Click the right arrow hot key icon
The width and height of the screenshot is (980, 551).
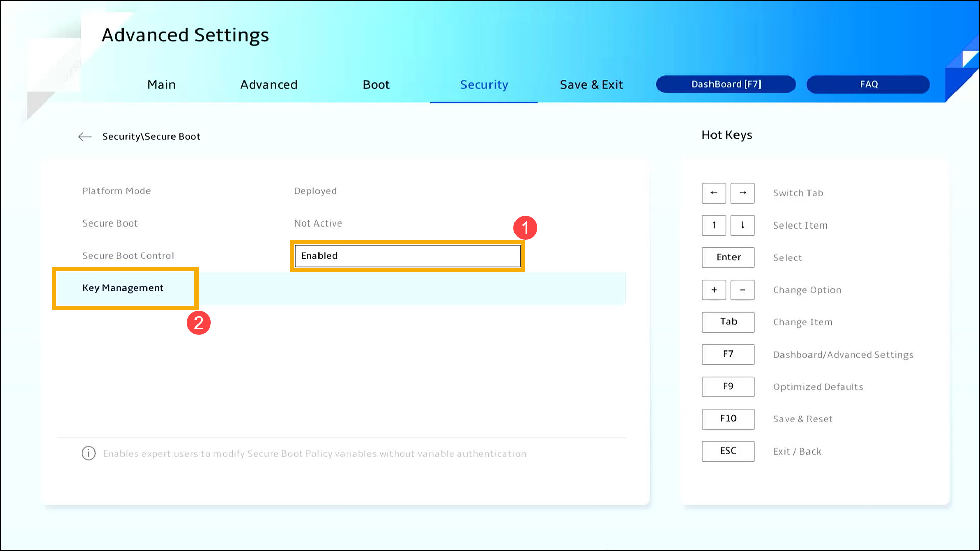coord(742,193)
